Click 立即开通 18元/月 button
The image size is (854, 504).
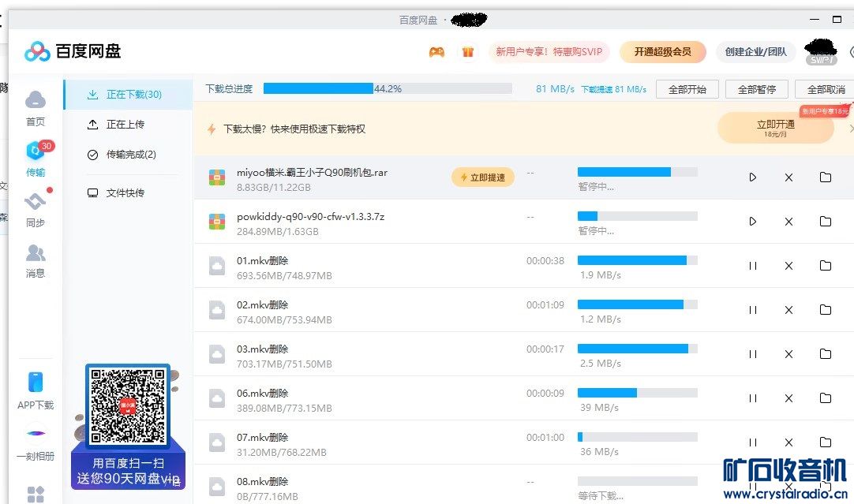(776, 128)
